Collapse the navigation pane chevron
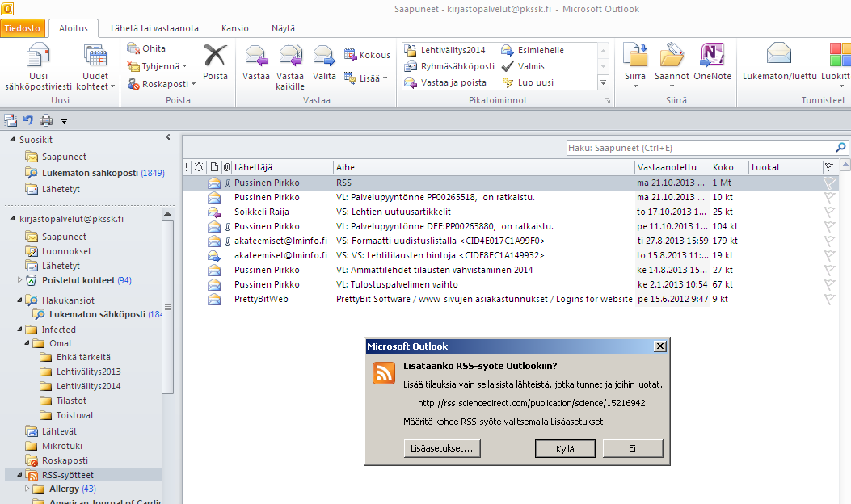The height and width of the screenshot is (504, 851). (x=168, y=138)
